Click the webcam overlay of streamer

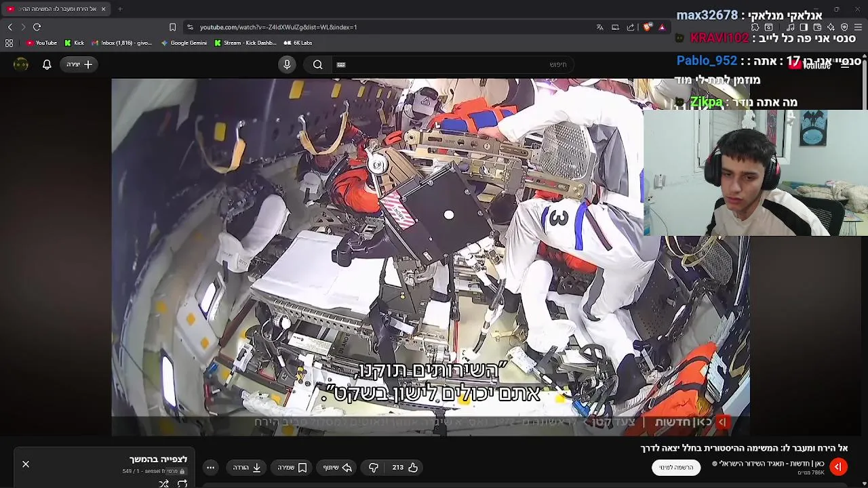pyautogui.click(x=755, y=172)
